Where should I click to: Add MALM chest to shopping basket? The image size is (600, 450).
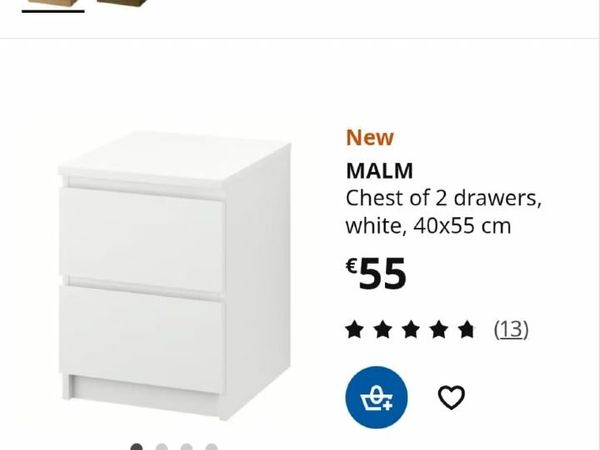[377, 397]
